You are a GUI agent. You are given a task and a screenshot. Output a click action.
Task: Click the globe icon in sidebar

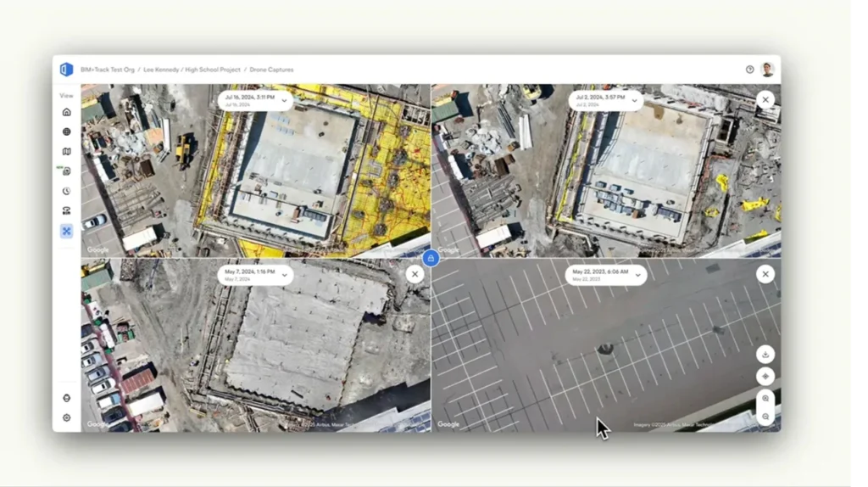67,132
